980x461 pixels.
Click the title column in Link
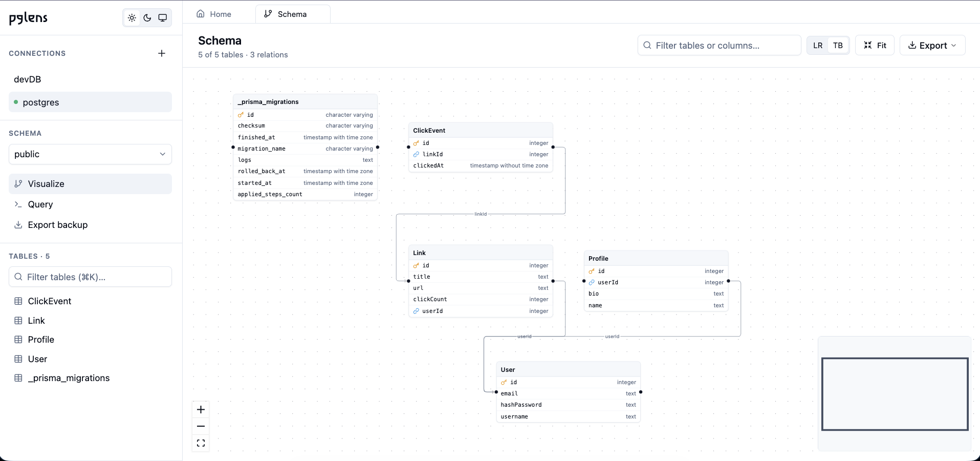(481, 277)
